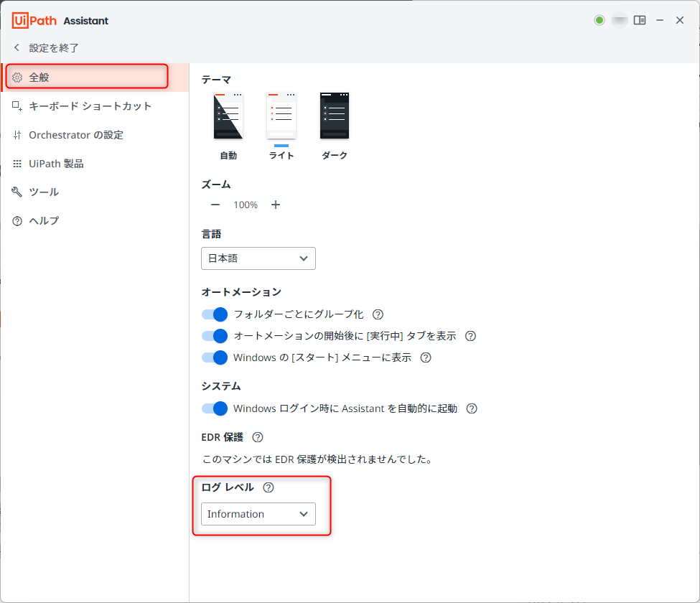
Task: Open the ヘルプ section
Action: point(43,221)
